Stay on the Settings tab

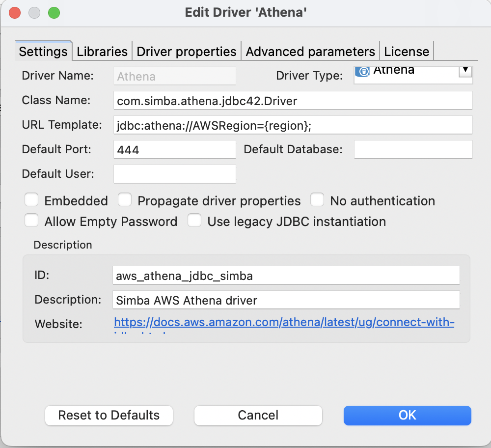coord(43,51)
